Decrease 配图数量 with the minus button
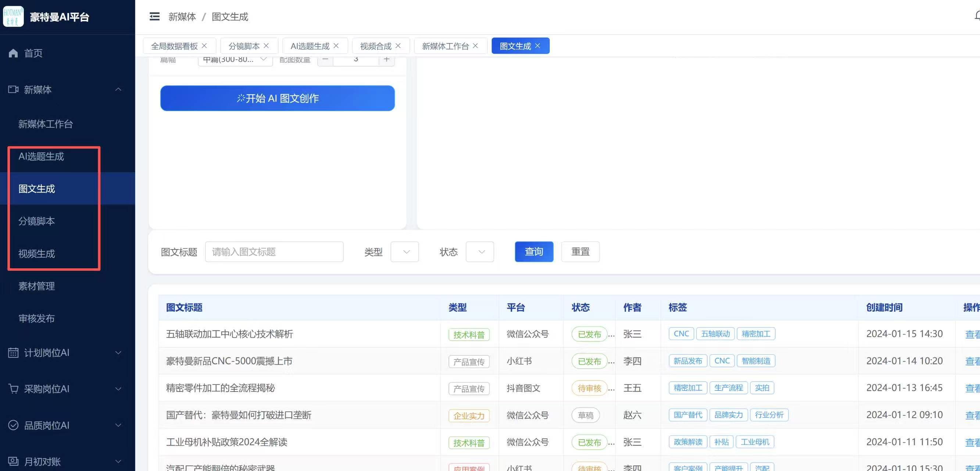980x471 pixels. tap(325, 60)
